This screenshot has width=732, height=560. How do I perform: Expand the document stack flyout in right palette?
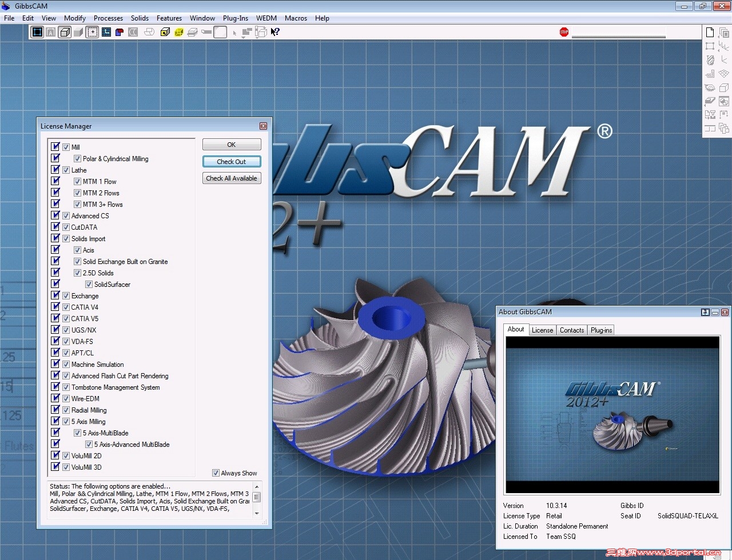723,32
